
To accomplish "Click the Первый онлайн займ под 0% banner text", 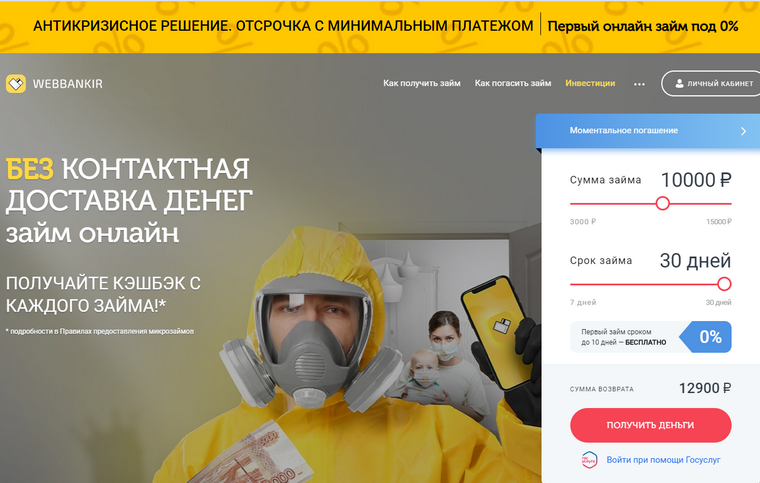I will click(643, 26).
